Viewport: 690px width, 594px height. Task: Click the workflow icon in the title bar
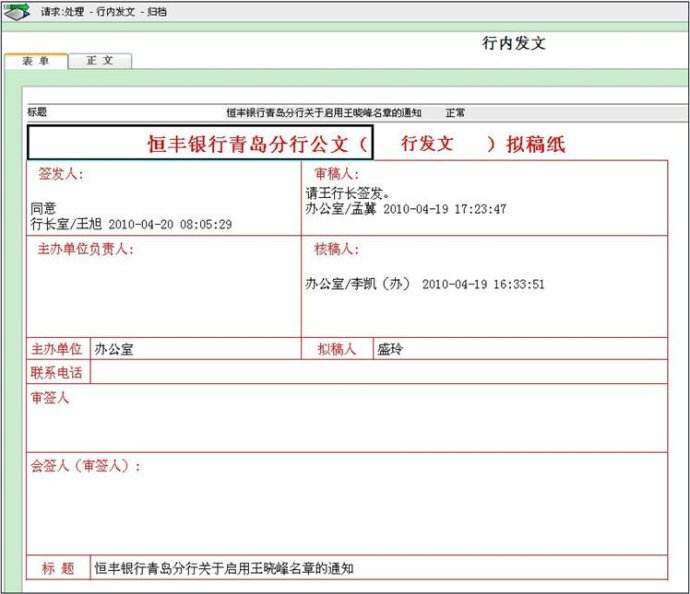tap(17, 12)
